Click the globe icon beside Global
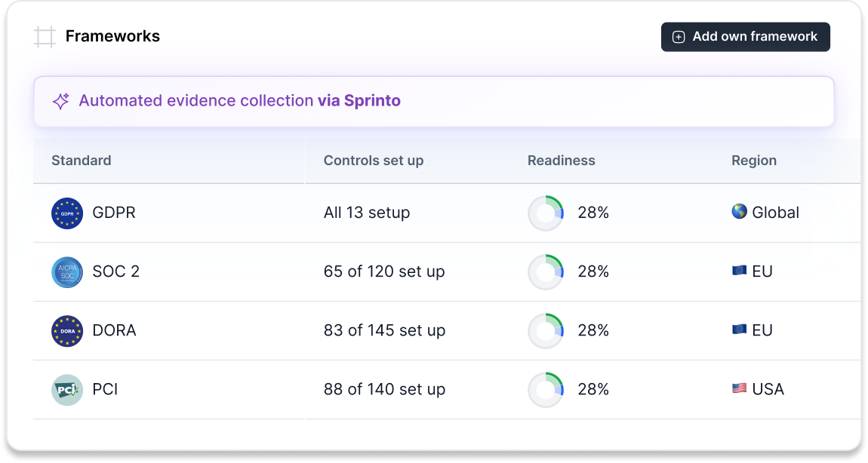The height and width of the screenshot is (463, 868). [x=739, y=212]
